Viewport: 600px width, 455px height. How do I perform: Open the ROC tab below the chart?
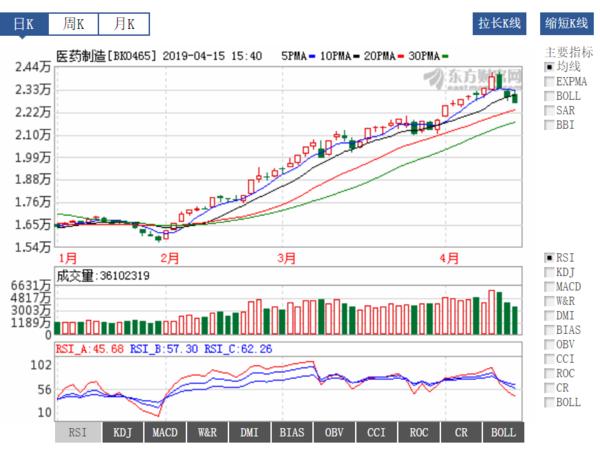pyautogui.click(x=419, y=432)
